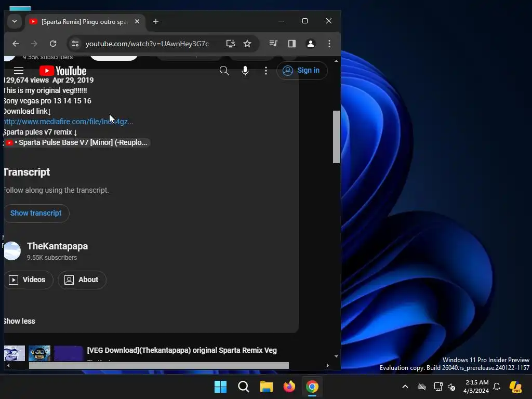
Task: Click the muted volume tray icon
Action: (451, 387)
